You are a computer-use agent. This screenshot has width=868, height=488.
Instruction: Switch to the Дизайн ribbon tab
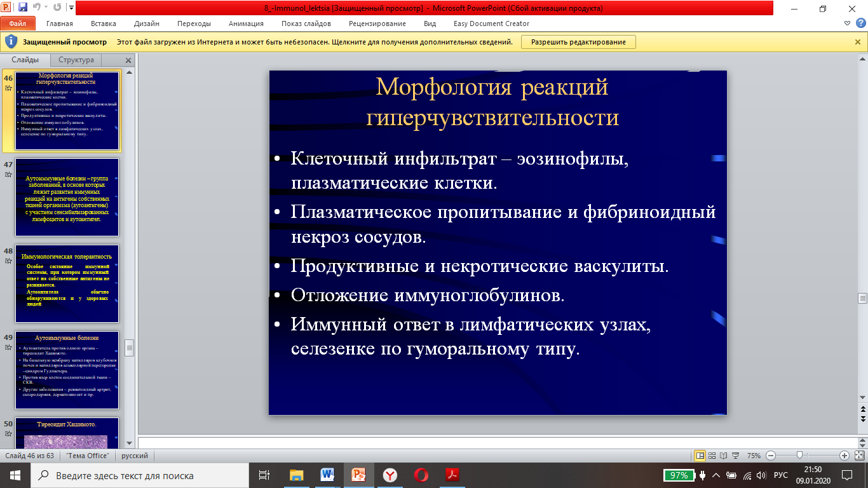click(147, 24)
